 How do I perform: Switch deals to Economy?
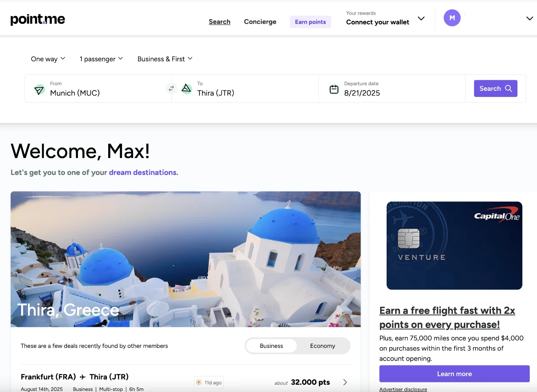tap(323, 346)
